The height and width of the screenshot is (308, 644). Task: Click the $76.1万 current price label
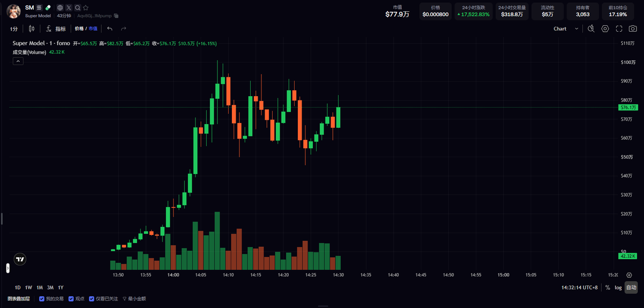(628, 108)
